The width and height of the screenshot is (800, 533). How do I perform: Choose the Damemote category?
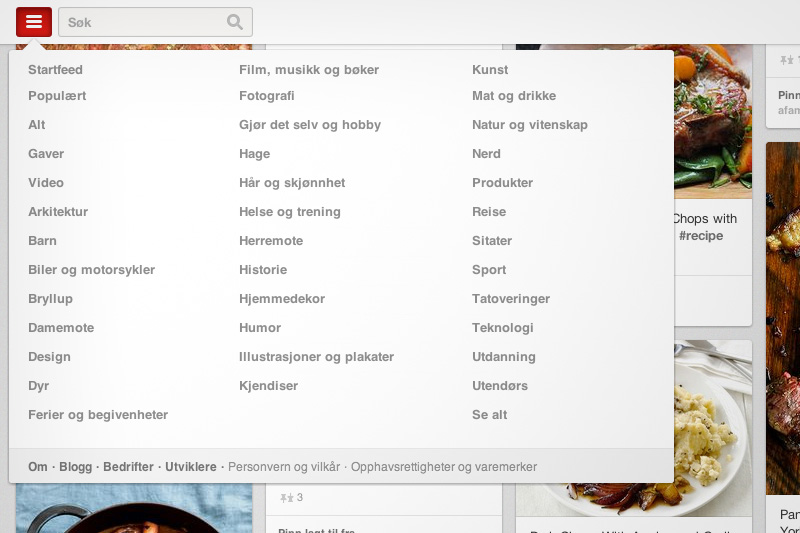coord(61,328)
